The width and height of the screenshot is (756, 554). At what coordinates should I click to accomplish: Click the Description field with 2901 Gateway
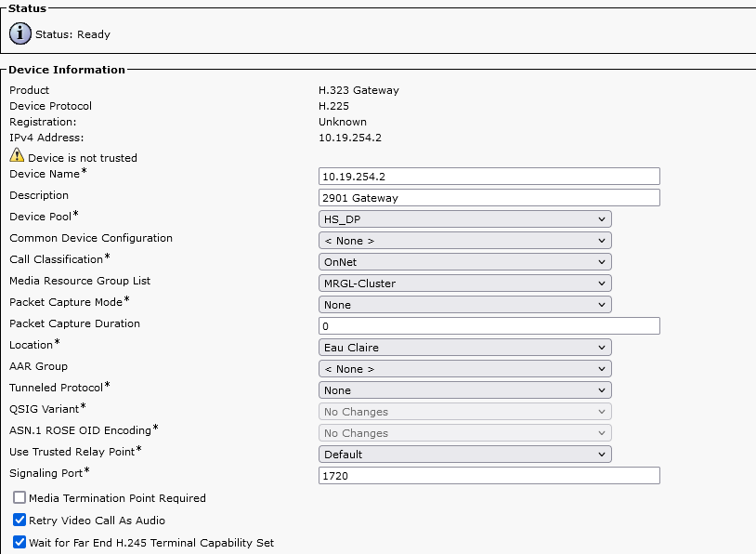pos(489,198)
